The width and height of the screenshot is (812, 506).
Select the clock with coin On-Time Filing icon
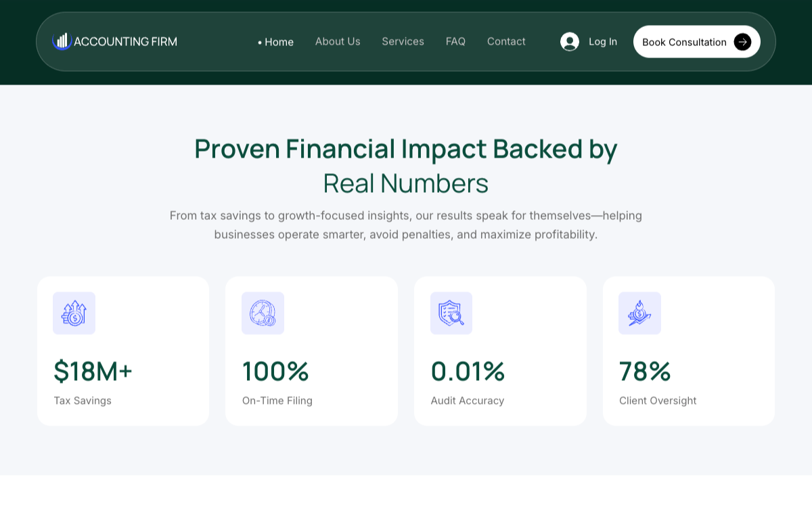coord(263,313)
